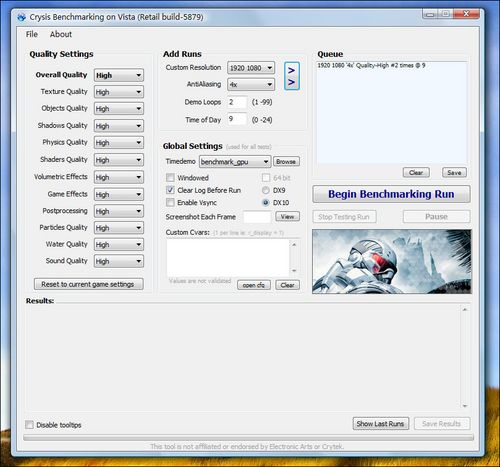Open the Postprocessing dropdown
This screenshot has height=467, width=500.
119,211
